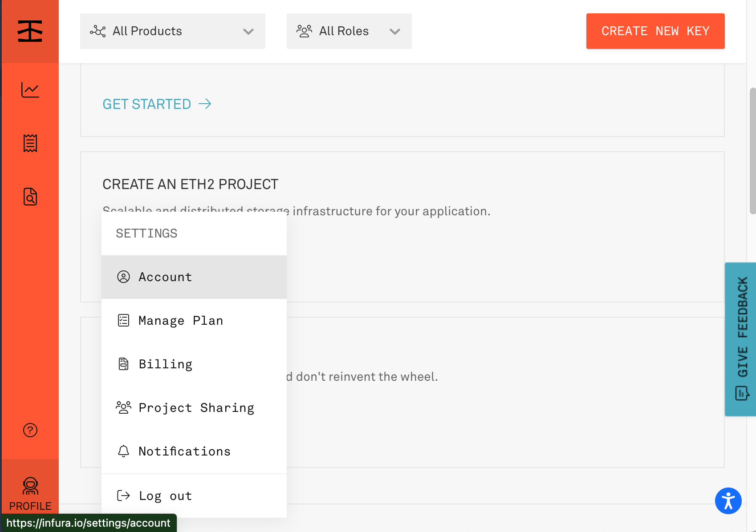Viewport: 756px width, 532px height.
Task: Click the CREATE AN ETH2 PROJECT heading
Action: tap(191, 184)
